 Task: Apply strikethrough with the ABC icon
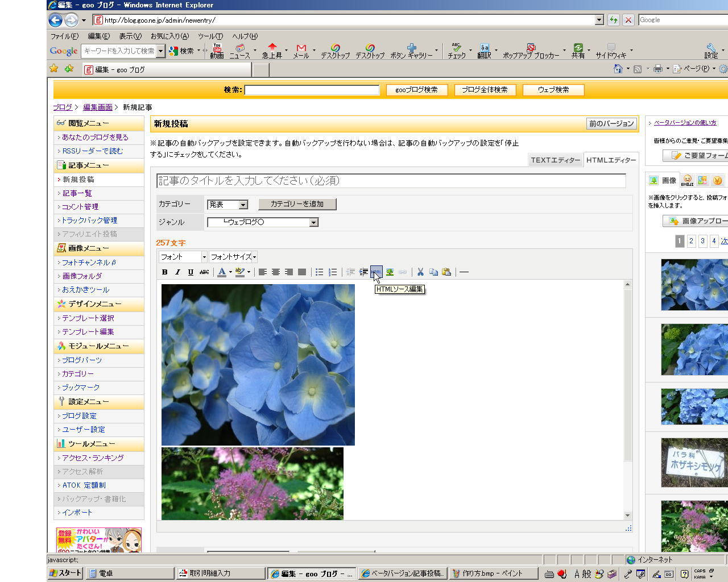(204, 272)
